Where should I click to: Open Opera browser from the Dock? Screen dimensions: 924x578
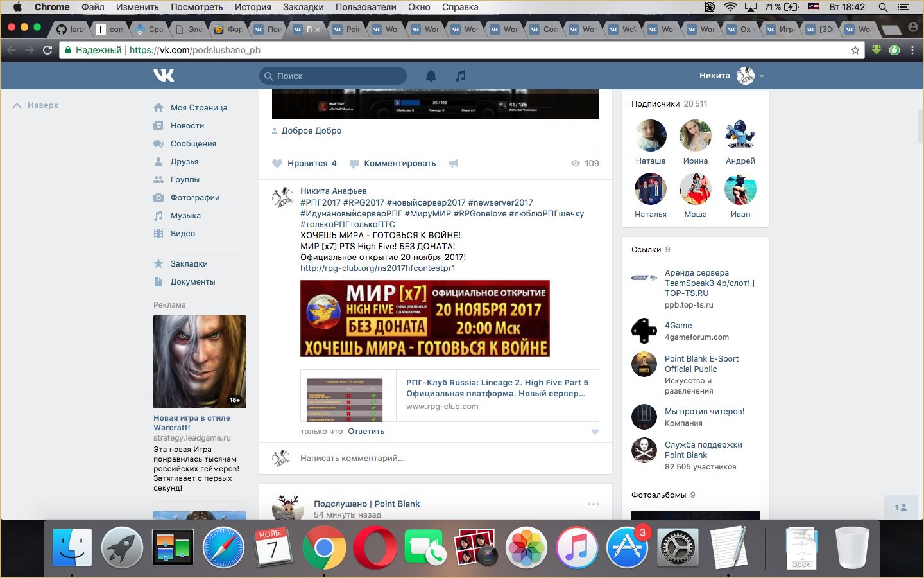[x=375, y=547]
